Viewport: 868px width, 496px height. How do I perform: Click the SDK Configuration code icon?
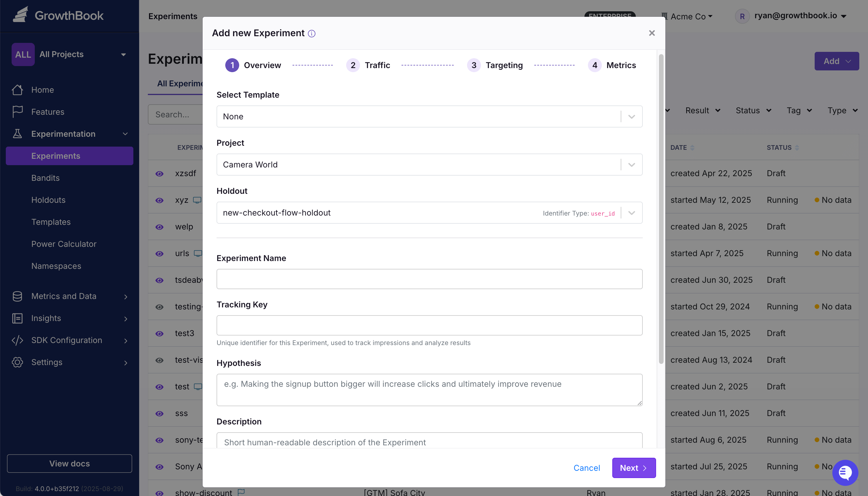coord(17,340)
